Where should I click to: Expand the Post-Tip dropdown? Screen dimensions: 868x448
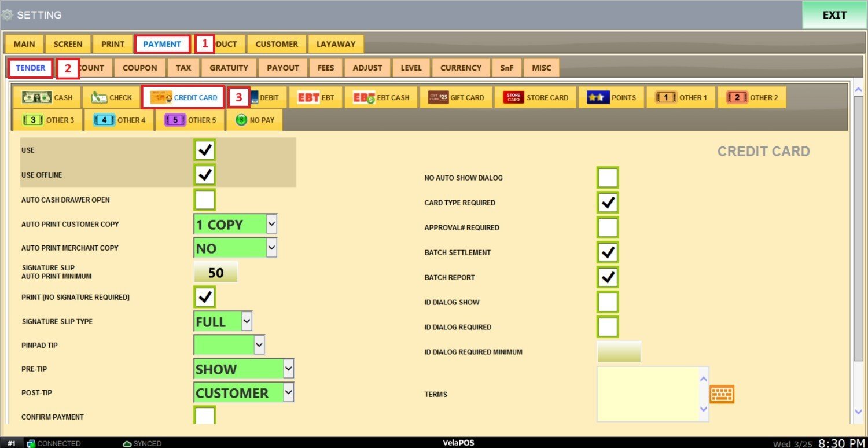[x=288, y=393]
